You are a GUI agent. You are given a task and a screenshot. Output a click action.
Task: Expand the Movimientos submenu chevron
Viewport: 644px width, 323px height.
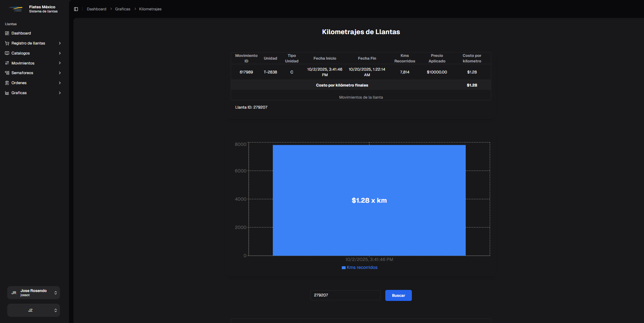pyautogui.click(x=60, y=63)
